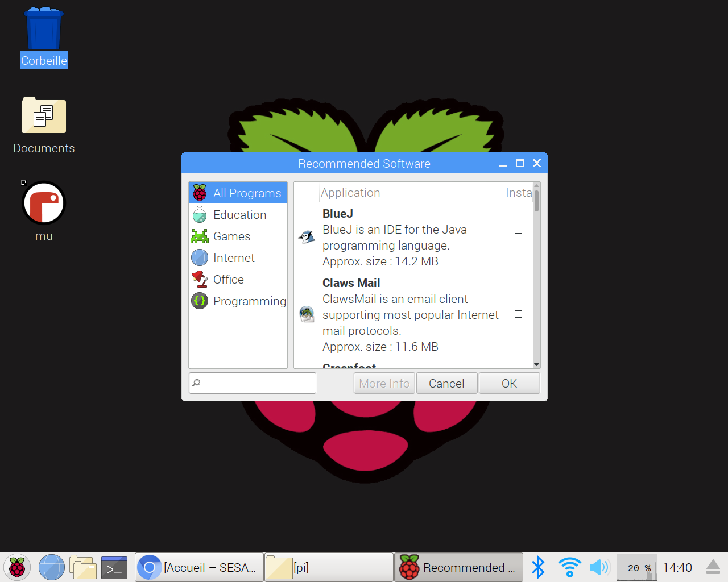Click the BlueJ application title
Screen dimensions: 728x582
coord(338,214)
